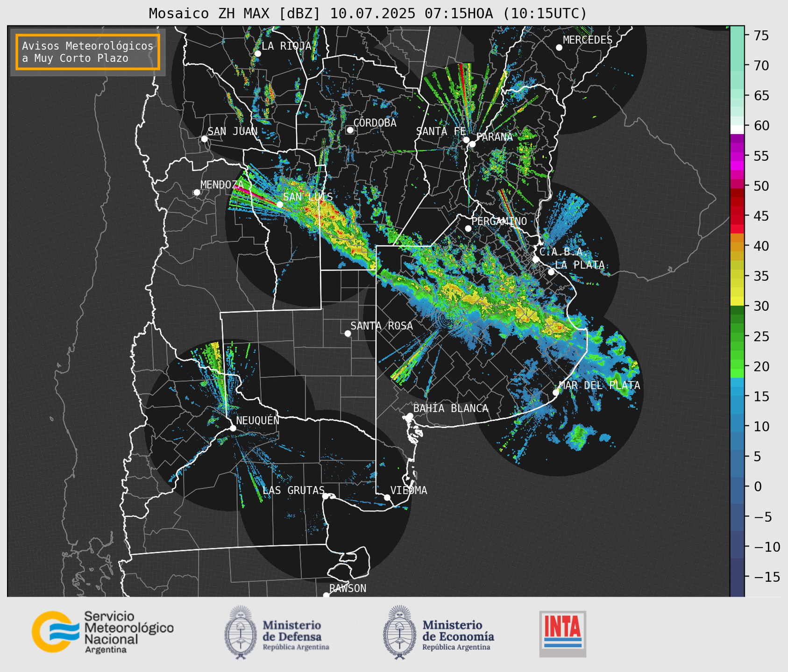Click the SANTA FE city marker
The height and width of the screenshot is (672, 788).
(466, 140)
